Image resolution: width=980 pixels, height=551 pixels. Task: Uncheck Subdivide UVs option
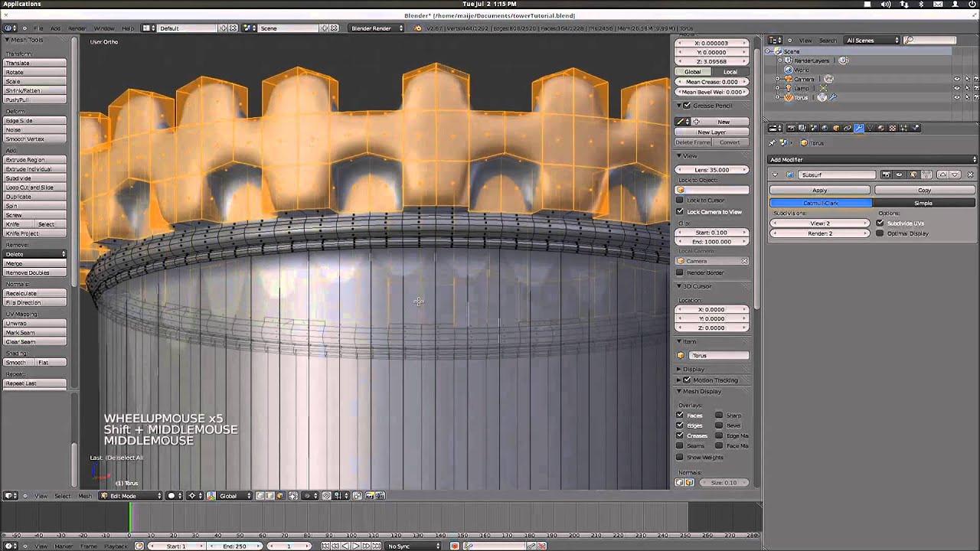[x=880, y=223]
